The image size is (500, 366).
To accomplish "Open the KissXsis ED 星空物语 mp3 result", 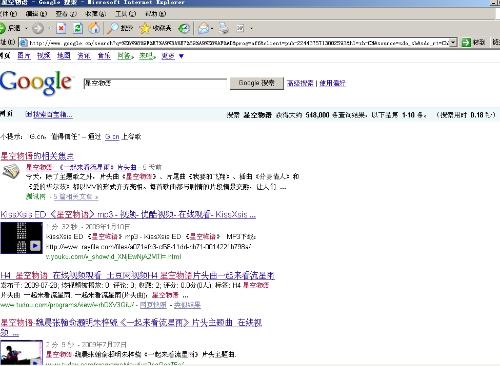I will point(128,214).
